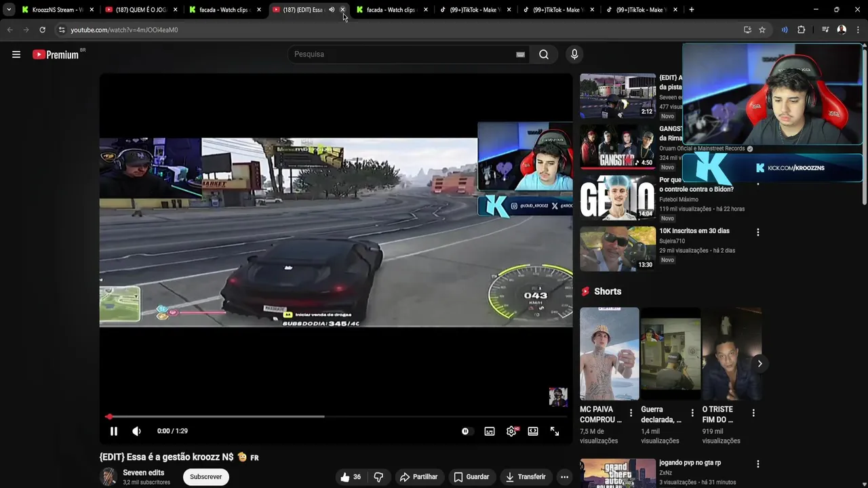Seek on the video progress bar
This screenshot has width=868, height=488.
(x=336, y=417)
